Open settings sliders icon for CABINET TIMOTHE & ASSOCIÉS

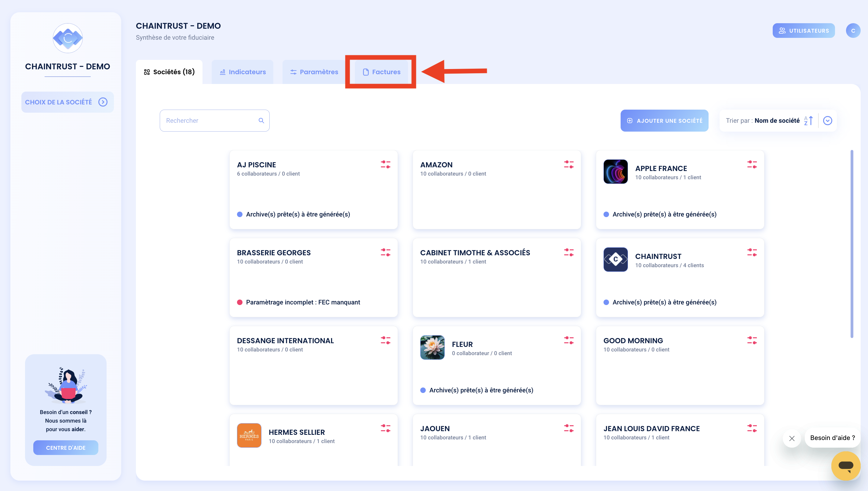pyautogui.click(x=569, y=252)
